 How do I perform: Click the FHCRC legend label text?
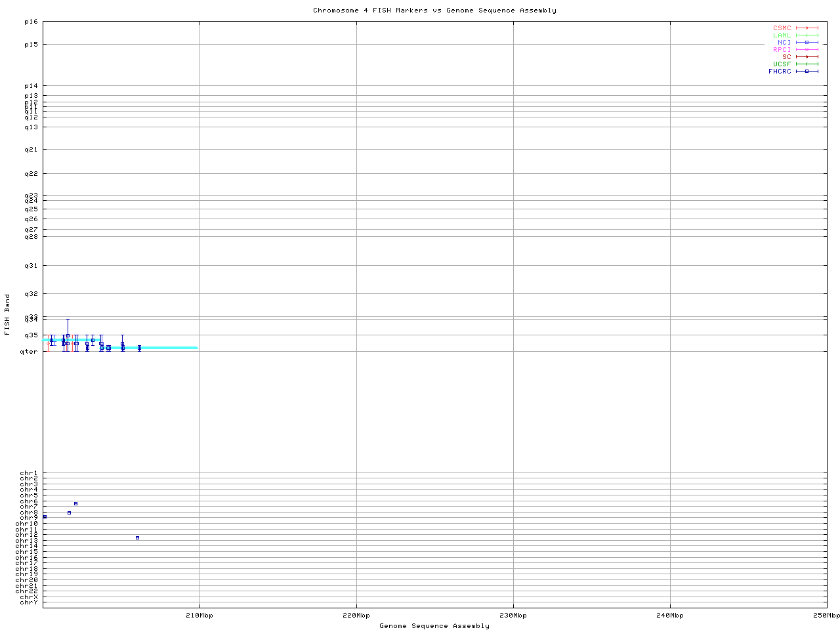tap(780, 72)
